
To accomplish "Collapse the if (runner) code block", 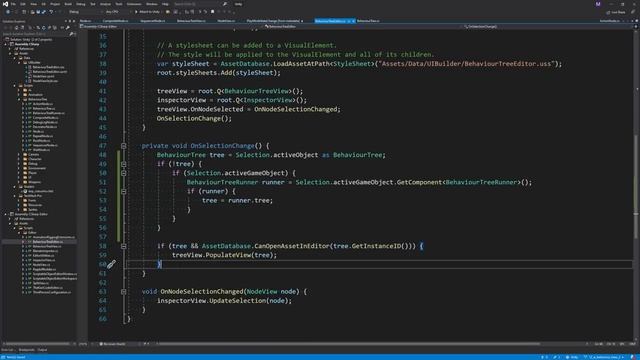I will pyautogui.click(x=124, y=191).
